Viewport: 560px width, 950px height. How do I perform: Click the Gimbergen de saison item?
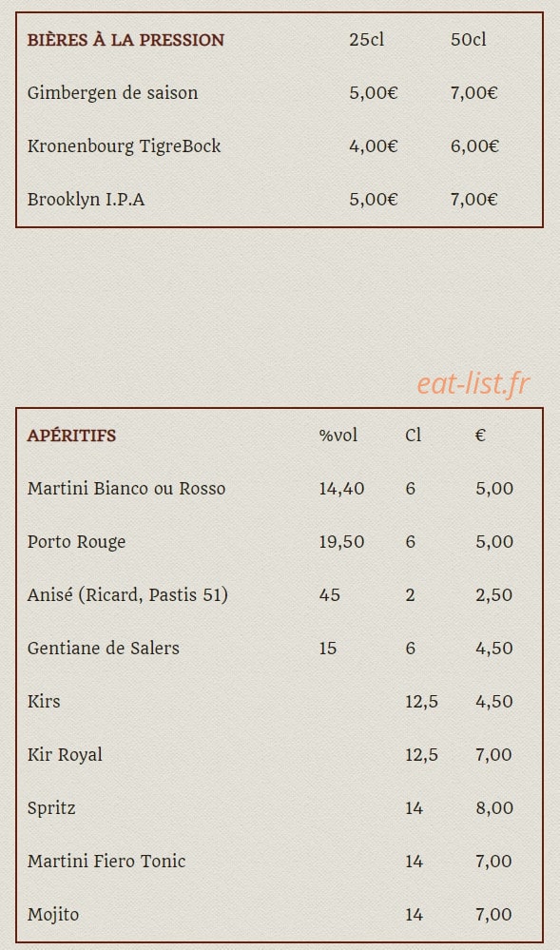[113, 92]
